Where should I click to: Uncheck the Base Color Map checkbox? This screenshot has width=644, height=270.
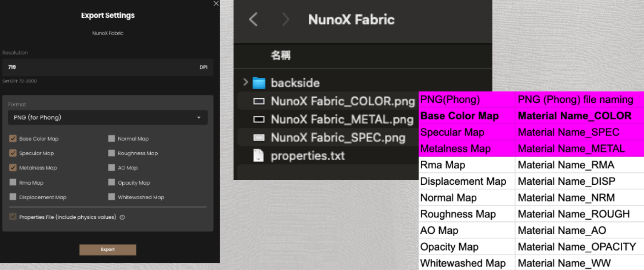tap(13, 139)
